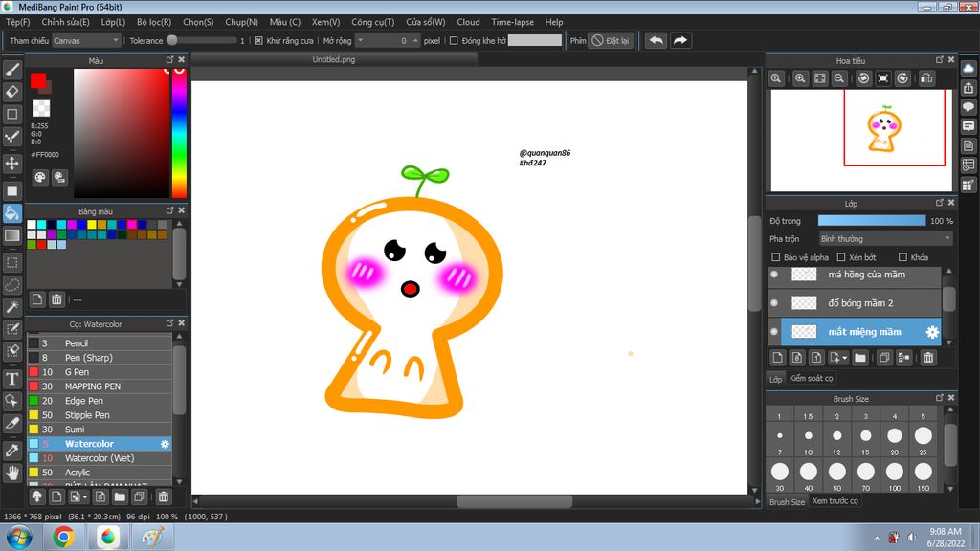This screenshot has height=551, width=980.
Task: Open the Windows Start menu
Action: (x=19, y=537)
